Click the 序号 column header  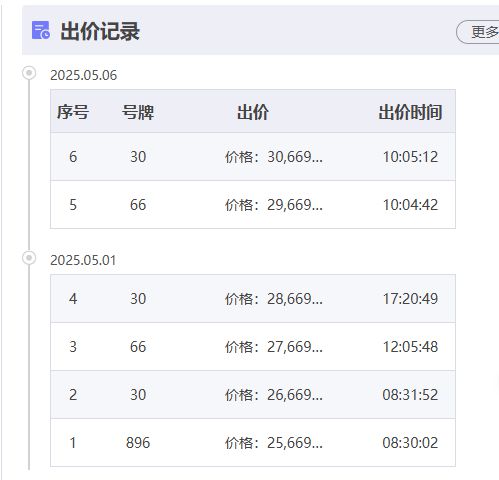pos(73,112)
